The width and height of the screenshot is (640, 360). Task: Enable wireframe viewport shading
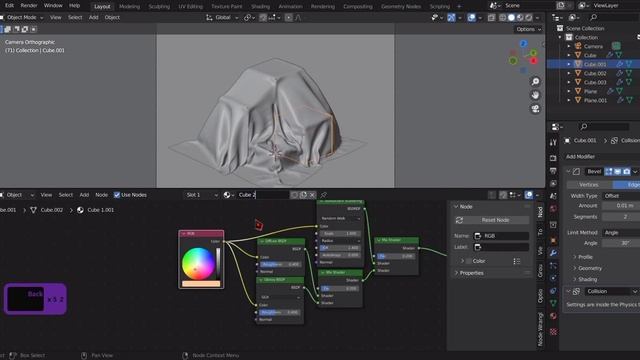point(502,18)
